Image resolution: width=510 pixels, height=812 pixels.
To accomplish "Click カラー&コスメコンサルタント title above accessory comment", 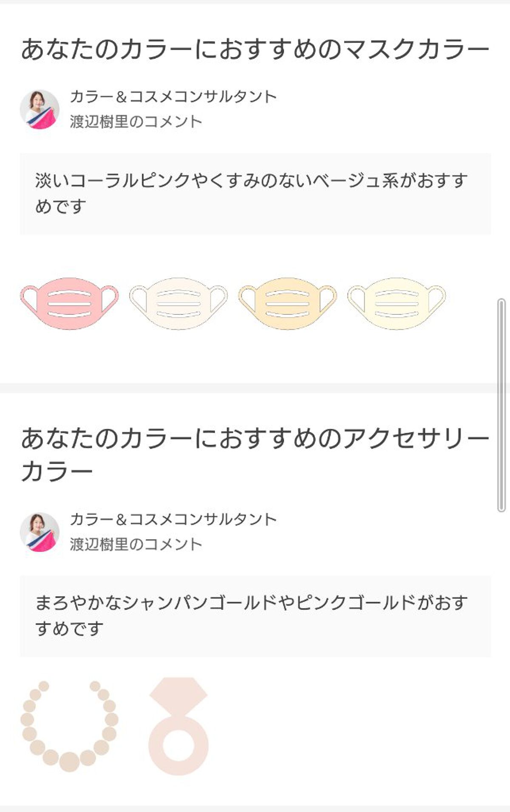I will tap(173, 519).
